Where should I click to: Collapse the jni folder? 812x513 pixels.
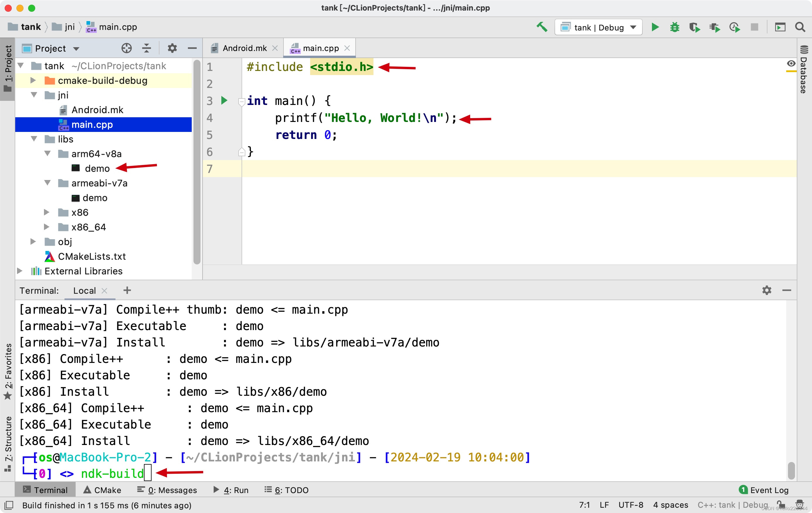click(34, 95)
